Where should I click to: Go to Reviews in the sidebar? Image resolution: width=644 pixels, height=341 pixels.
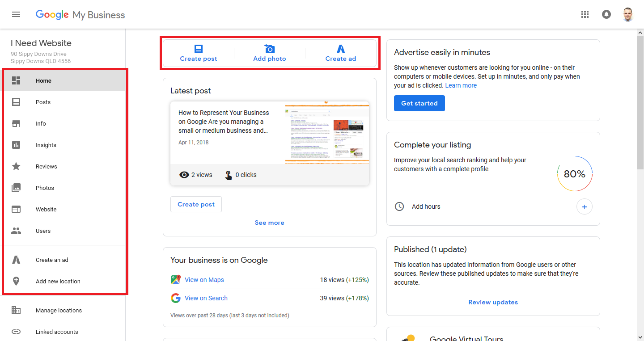pyautogui.click(x=47, y=167)
